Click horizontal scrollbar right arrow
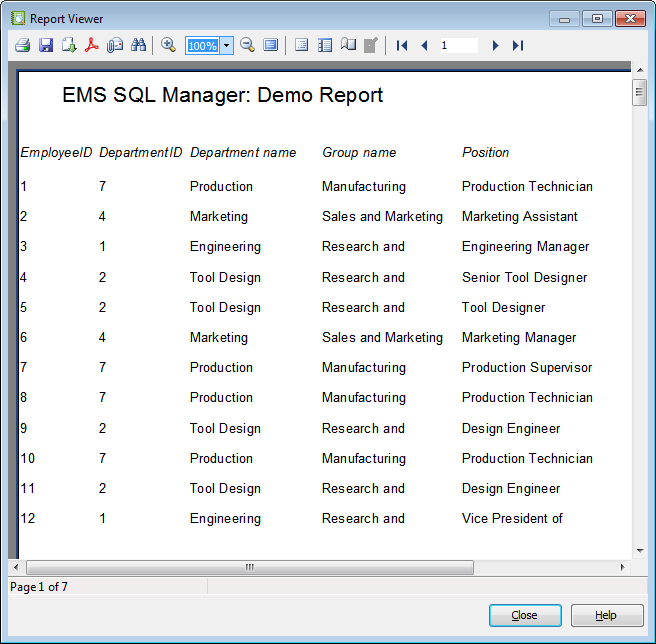The image size is (656, 644). 623,567
